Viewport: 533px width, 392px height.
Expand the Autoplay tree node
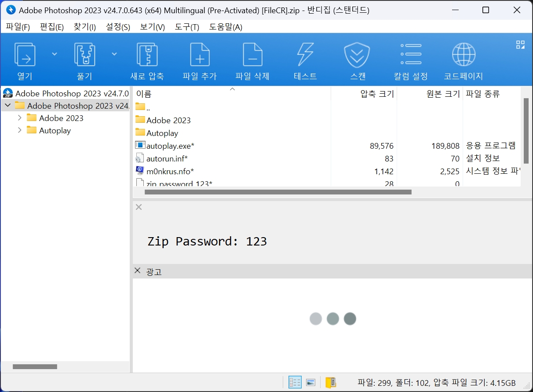click(19, 130)
